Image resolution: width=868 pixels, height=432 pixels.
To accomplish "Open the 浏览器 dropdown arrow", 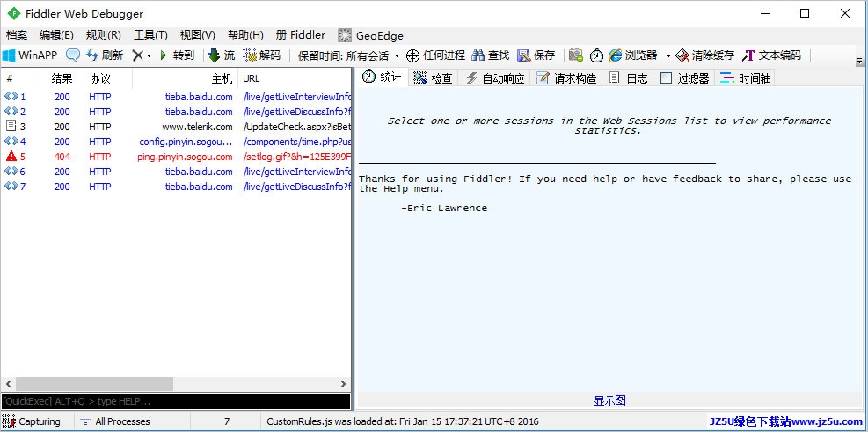I will (x=668, y=56).
